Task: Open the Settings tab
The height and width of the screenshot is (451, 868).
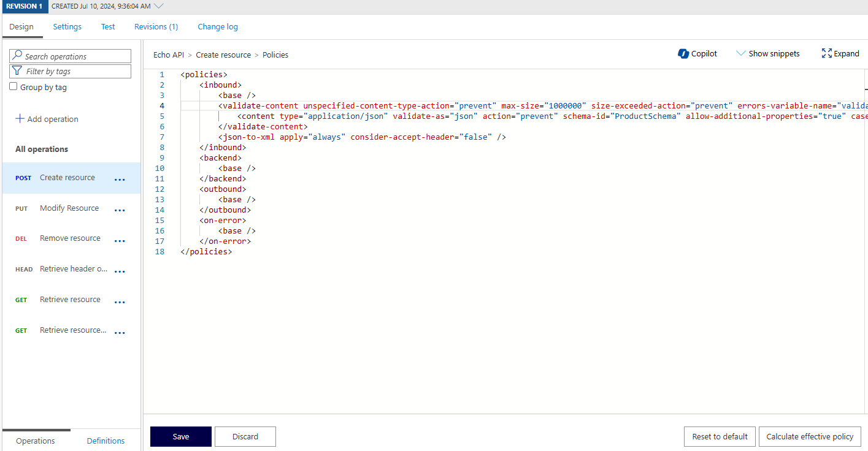Action: pos(67,27)
